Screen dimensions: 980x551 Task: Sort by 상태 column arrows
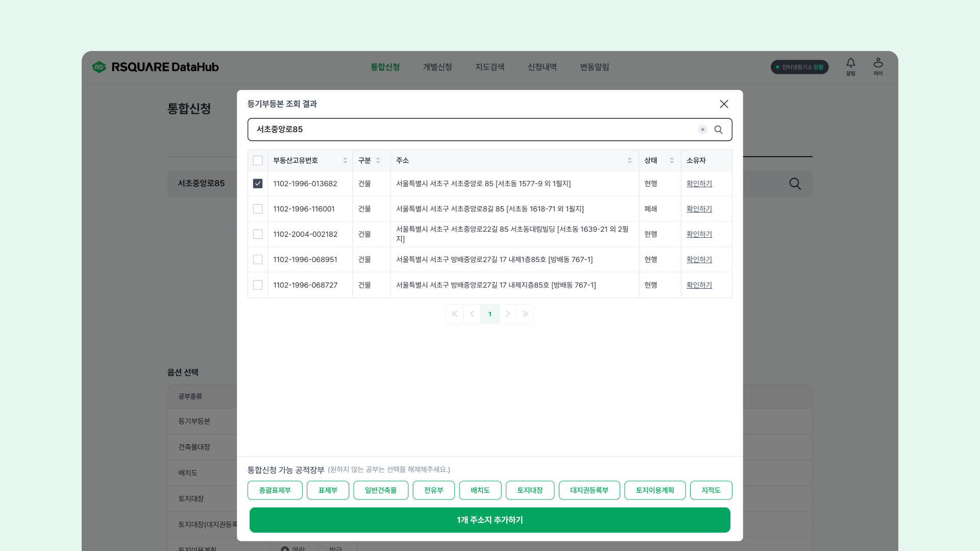[672, 161]
